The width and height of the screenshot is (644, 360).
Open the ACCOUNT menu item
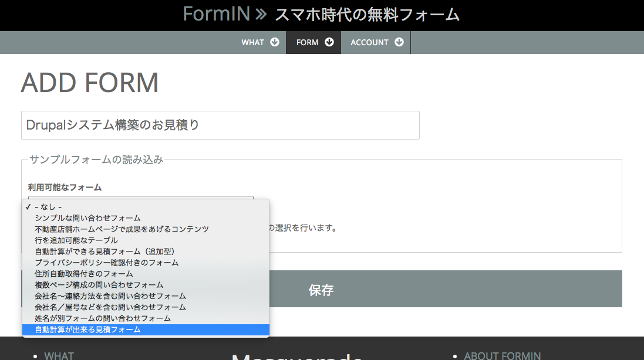(370, 42)
